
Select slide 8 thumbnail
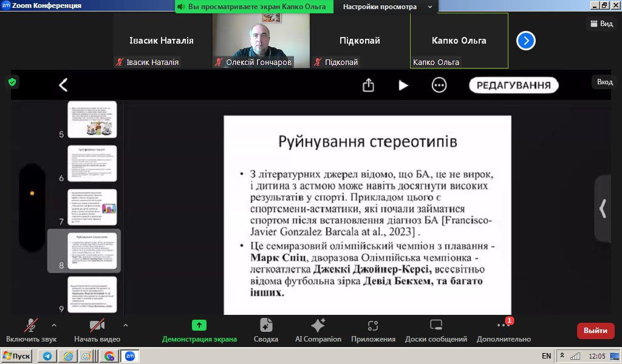tap(92, 251)
